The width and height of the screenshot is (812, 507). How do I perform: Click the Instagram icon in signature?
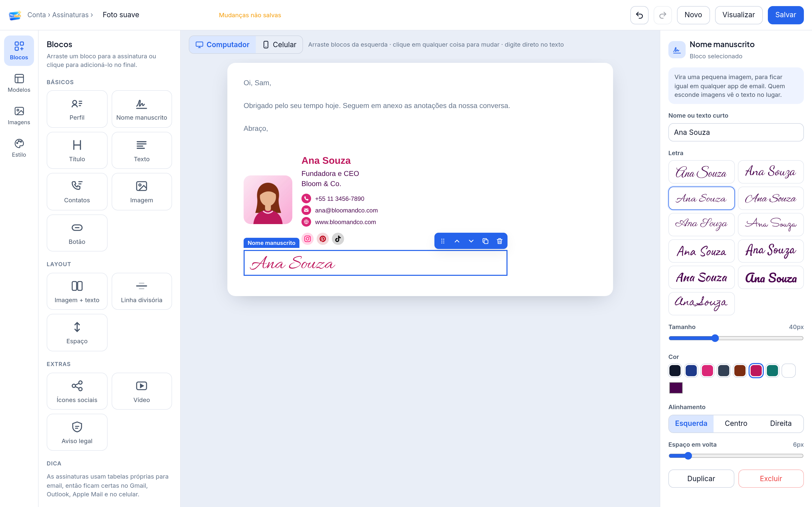click(x=307, y=239)
